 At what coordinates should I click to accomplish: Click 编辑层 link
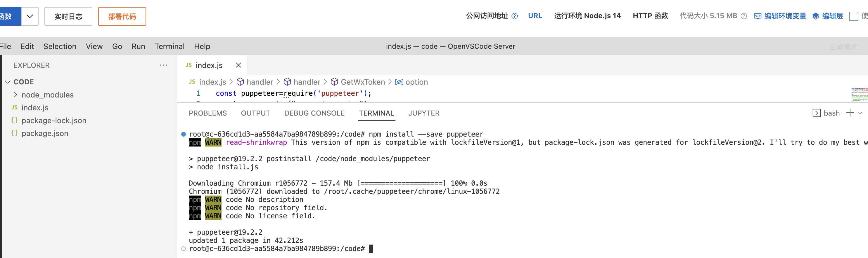(832, 16)
